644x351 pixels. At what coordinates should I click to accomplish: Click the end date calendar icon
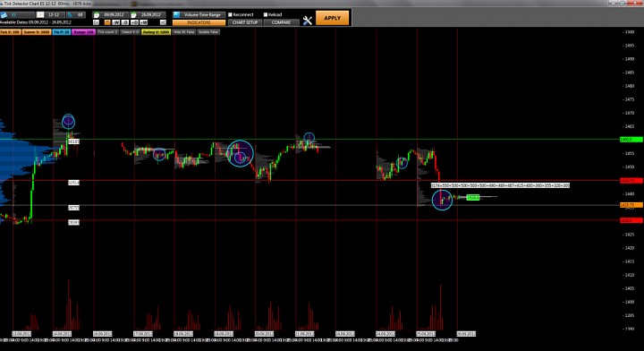pos(133,15)
